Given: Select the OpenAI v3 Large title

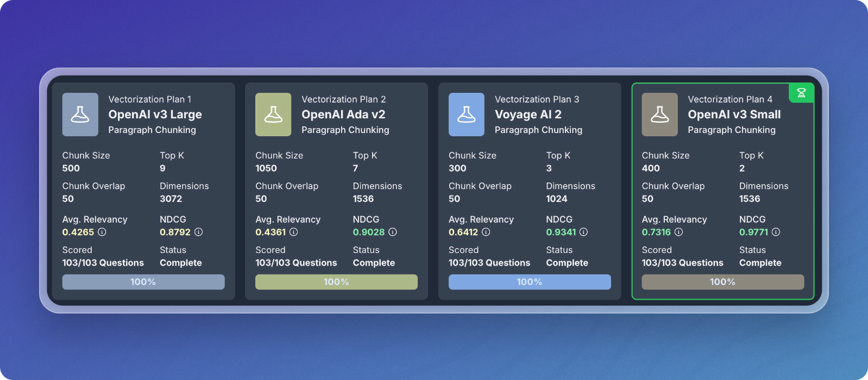Looking at the screenshot, I should [x=155, y=115].
